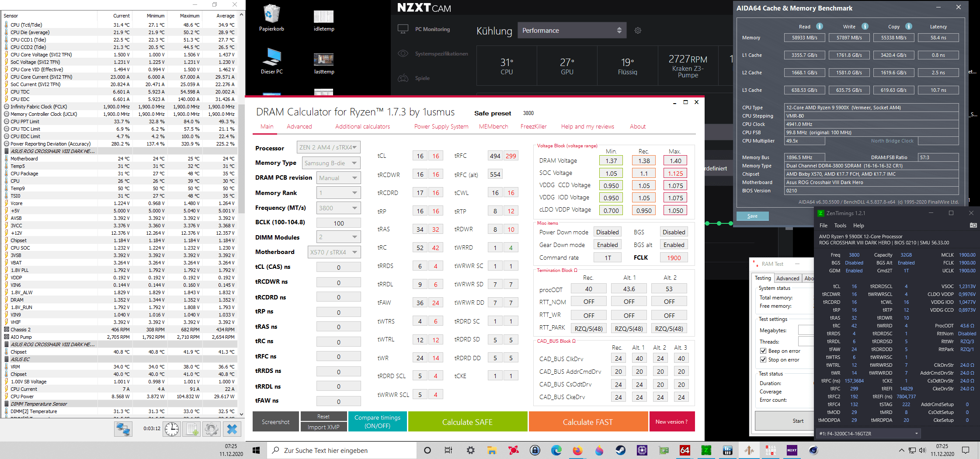Open Help and my reviews tab
Screen dimensions: 980x459
coord(587,127)
